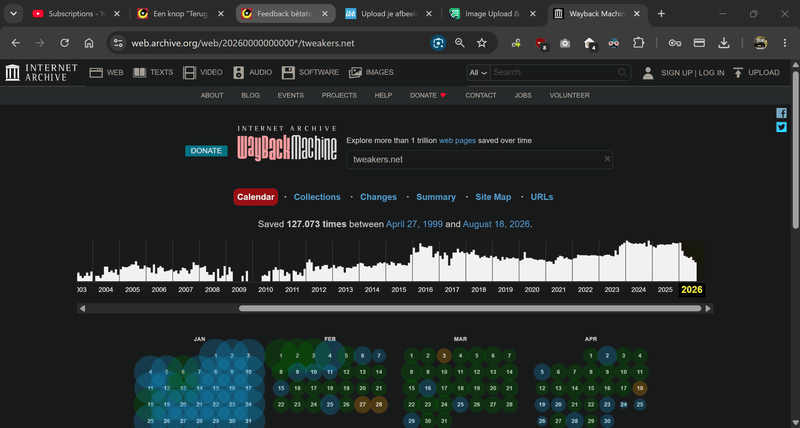
Task: Close the Wayback Machine tab
Action: point(637,14)
